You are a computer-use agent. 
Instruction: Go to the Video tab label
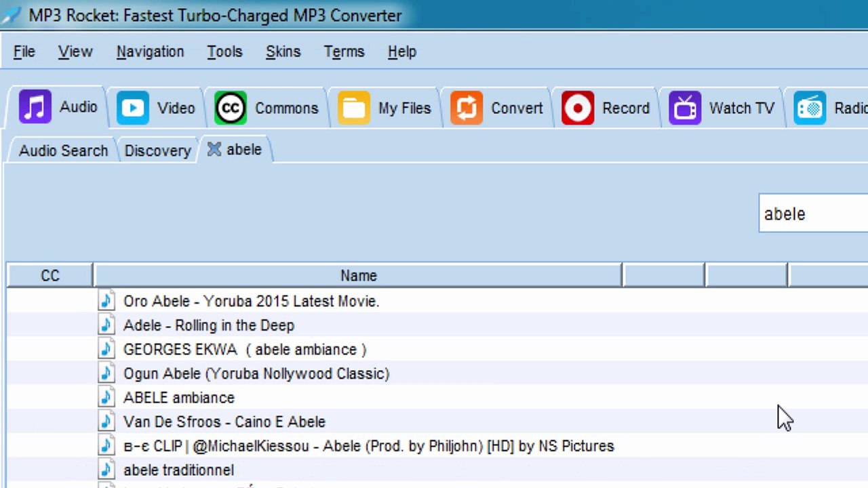tap(176, 108)
